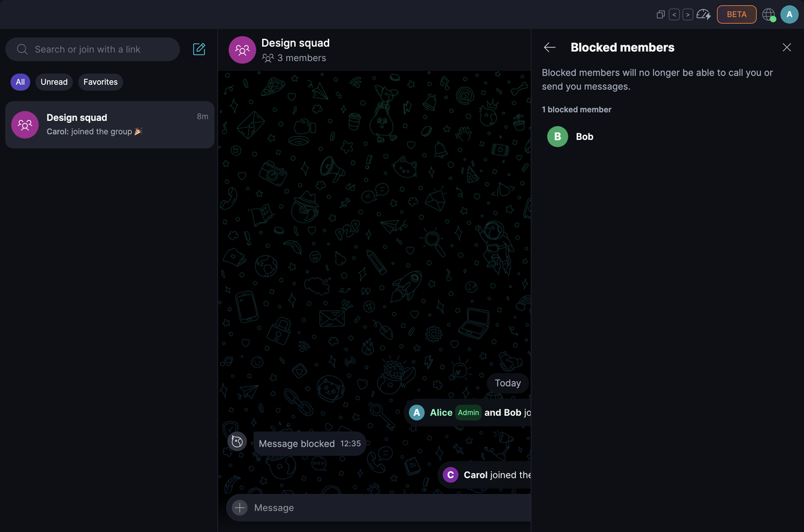Select the Favorites filter tab
This screenshot has height=532, width=804.
point(100,82)
